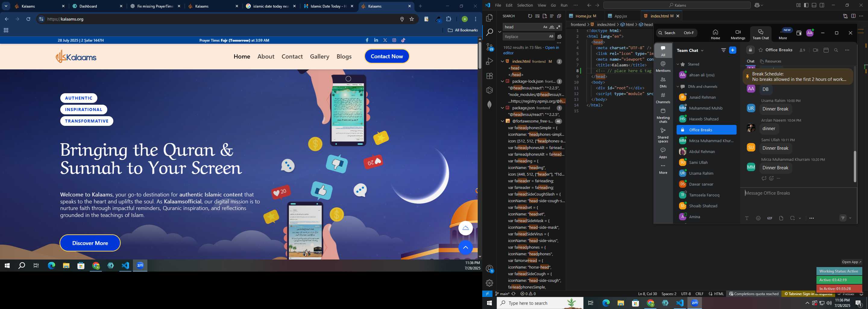Open About link in Kalaams navbar

[266, 57]
